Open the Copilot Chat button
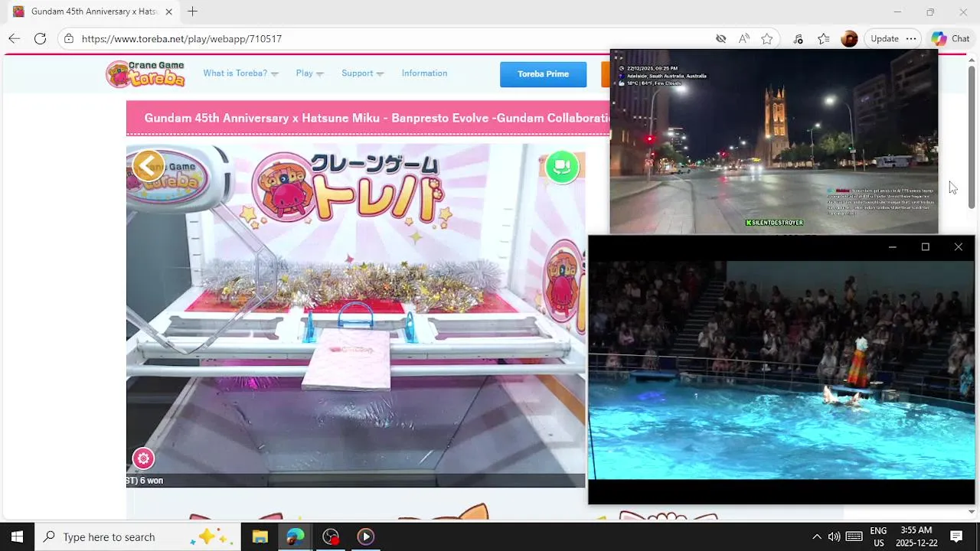This screenshot has height=551, width=980. click(x=951, y=38)
